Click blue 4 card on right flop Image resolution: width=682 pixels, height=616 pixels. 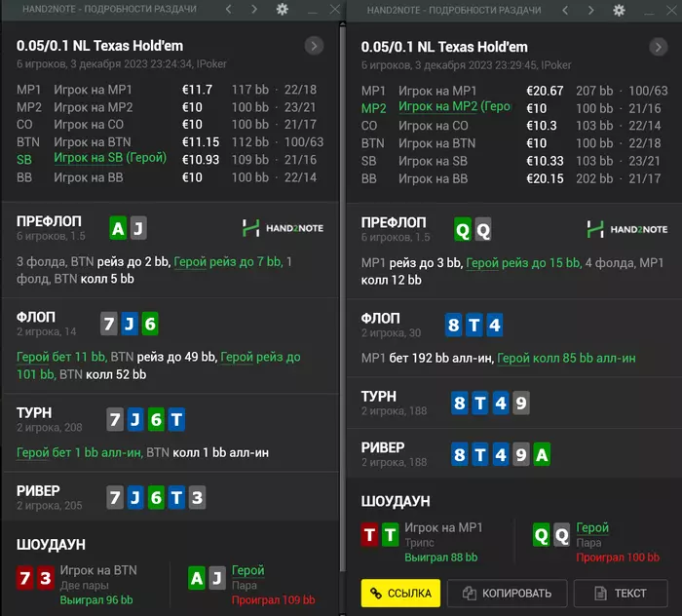click(495, 325)
